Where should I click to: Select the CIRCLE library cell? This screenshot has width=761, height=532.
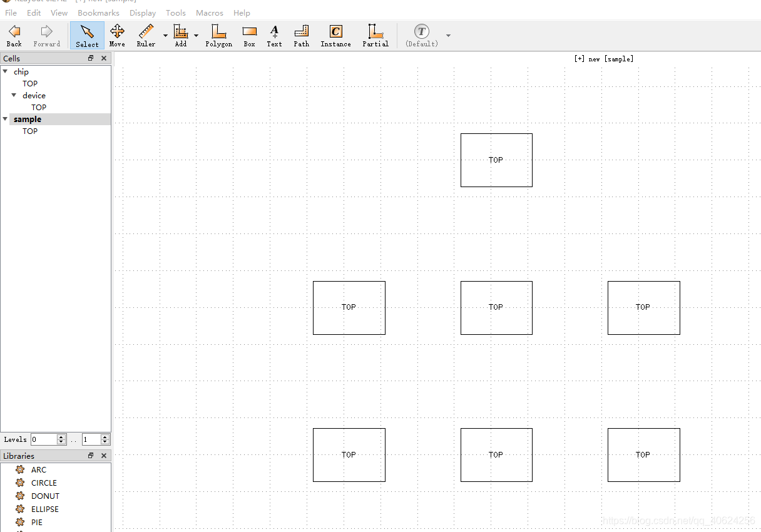click(44, 483)
